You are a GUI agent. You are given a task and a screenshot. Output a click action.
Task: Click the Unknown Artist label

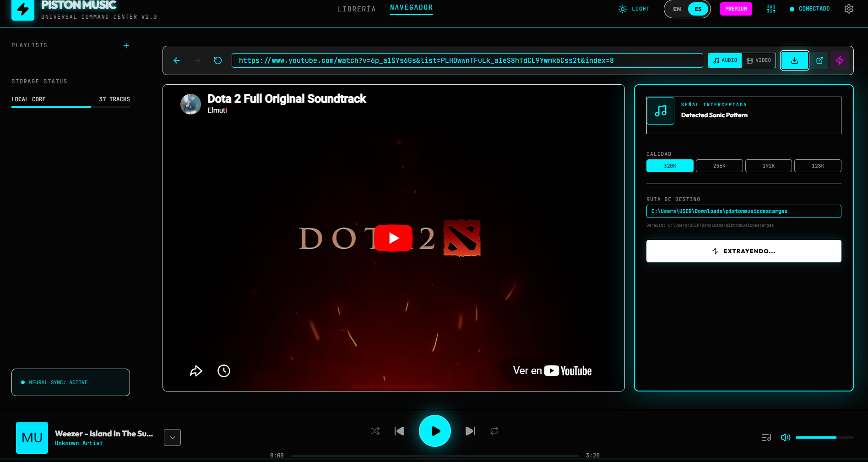click(x=79, y=443)
